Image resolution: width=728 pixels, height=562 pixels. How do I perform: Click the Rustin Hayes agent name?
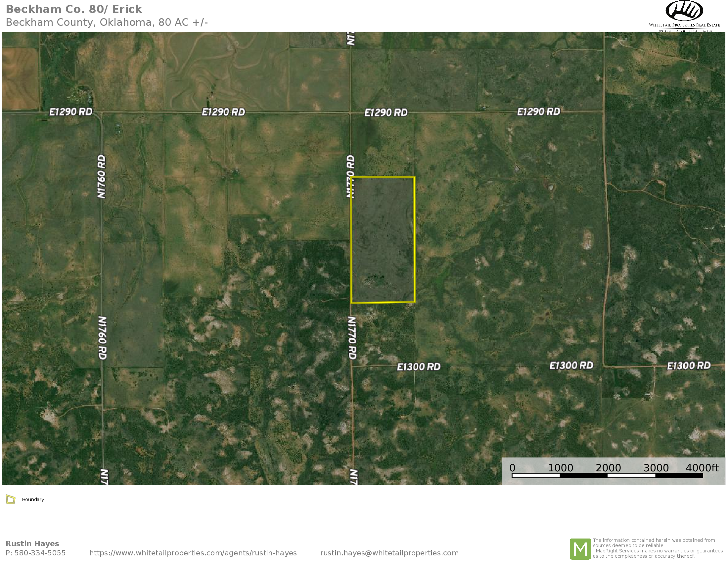coord(32,543)
